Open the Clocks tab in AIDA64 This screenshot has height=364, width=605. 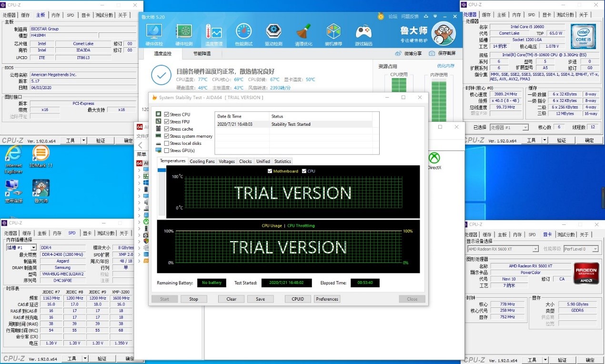coord(245,162)
